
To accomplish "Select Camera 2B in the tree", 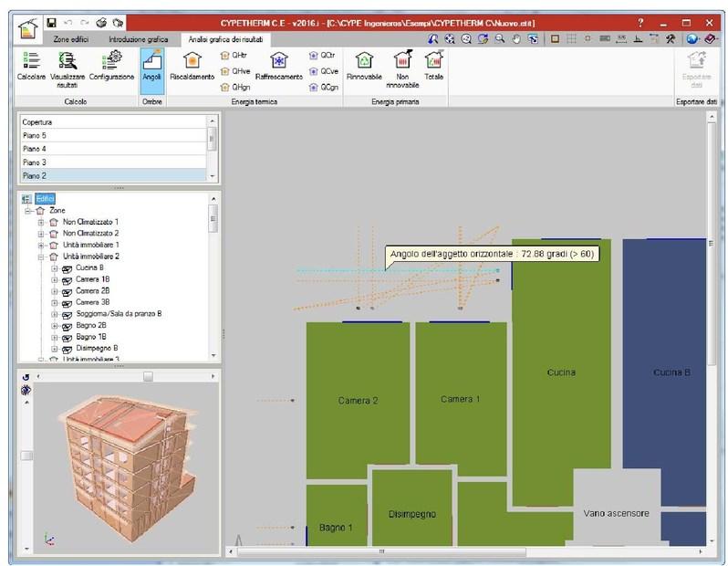I will tap(92, 290).
